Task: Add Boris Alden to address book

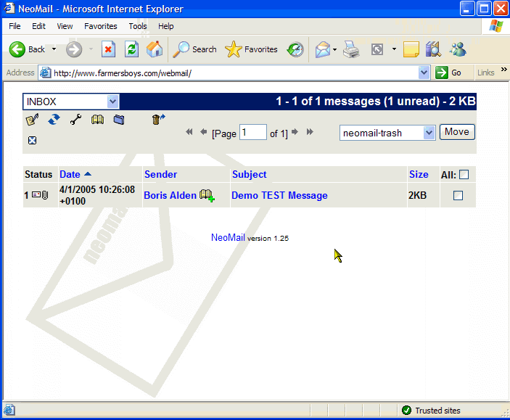Action: [x=207, y=196]
